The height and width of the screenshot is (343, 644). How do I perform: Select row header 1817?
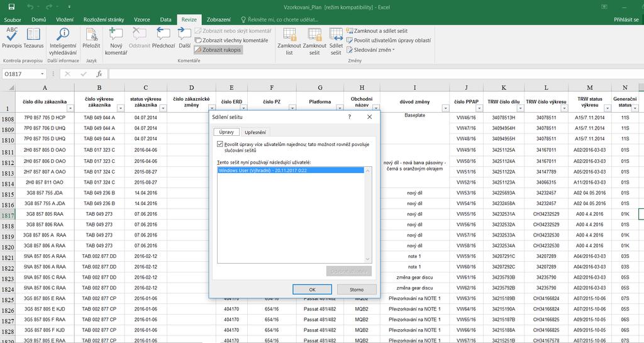coord(8,214)
